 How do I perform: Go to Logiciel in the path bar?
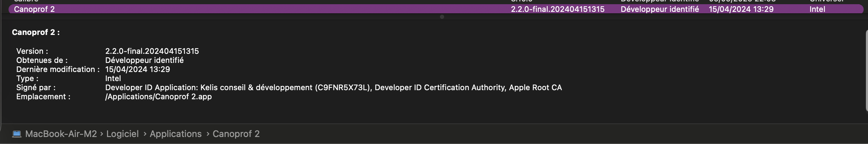coord(122,134)
